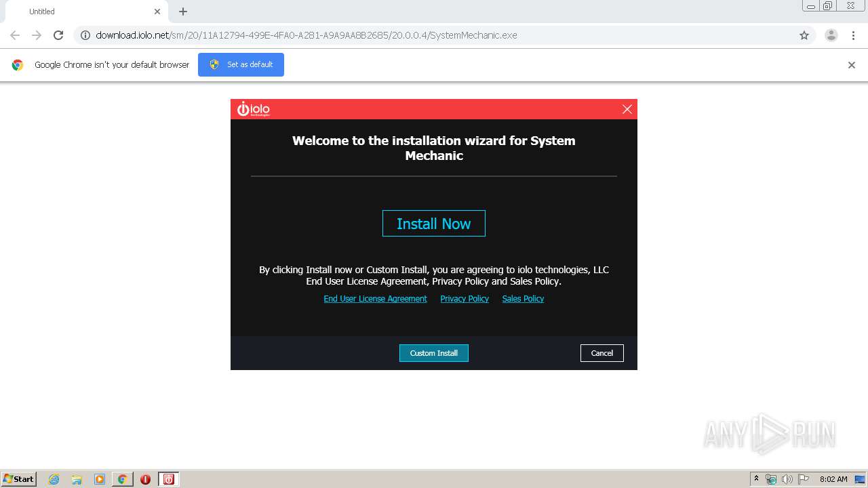Open Action Center flag icon

coord(804,479)
